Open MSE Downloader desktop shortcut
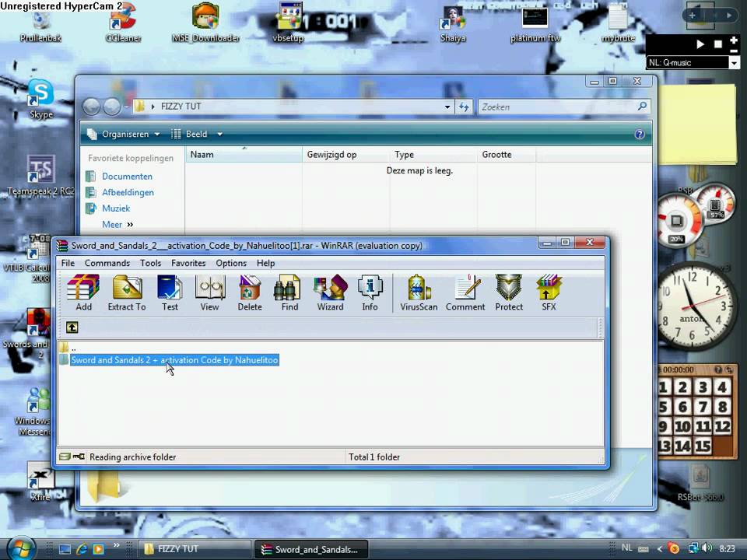This screenshot has width=747, height=560. click(205, 23)
